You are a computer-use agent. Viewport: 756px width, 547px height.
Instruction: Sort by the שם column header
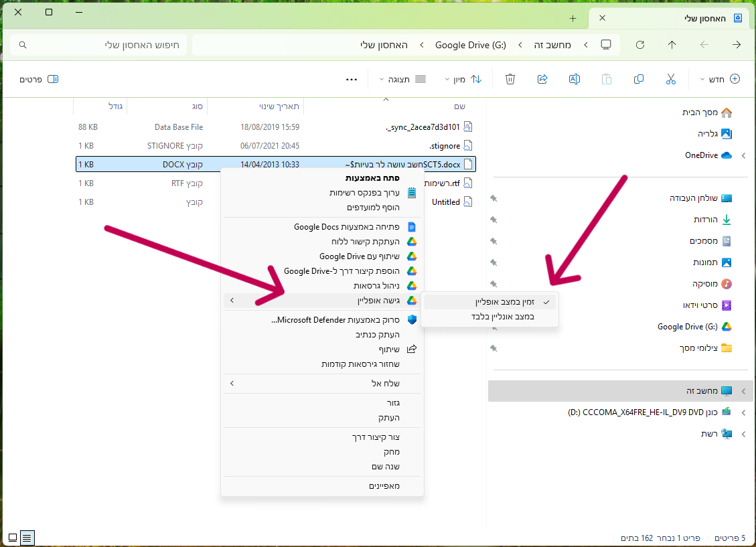[x=390, y=106]
